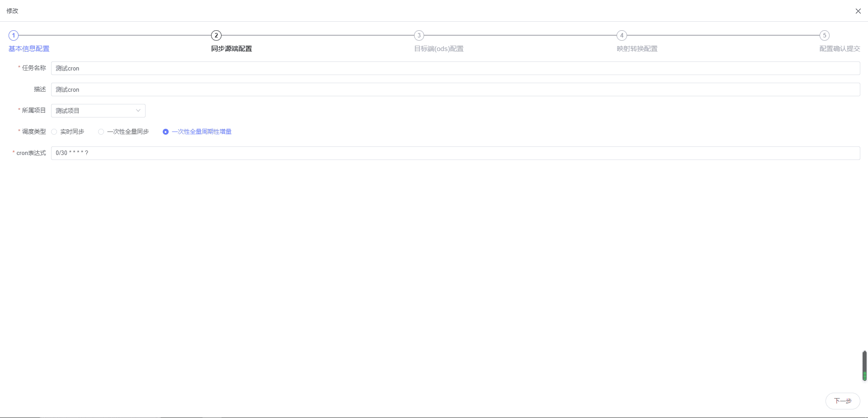868x418 pixels.
Task: Click the step 1 circle icon
Action: [14, 35]
